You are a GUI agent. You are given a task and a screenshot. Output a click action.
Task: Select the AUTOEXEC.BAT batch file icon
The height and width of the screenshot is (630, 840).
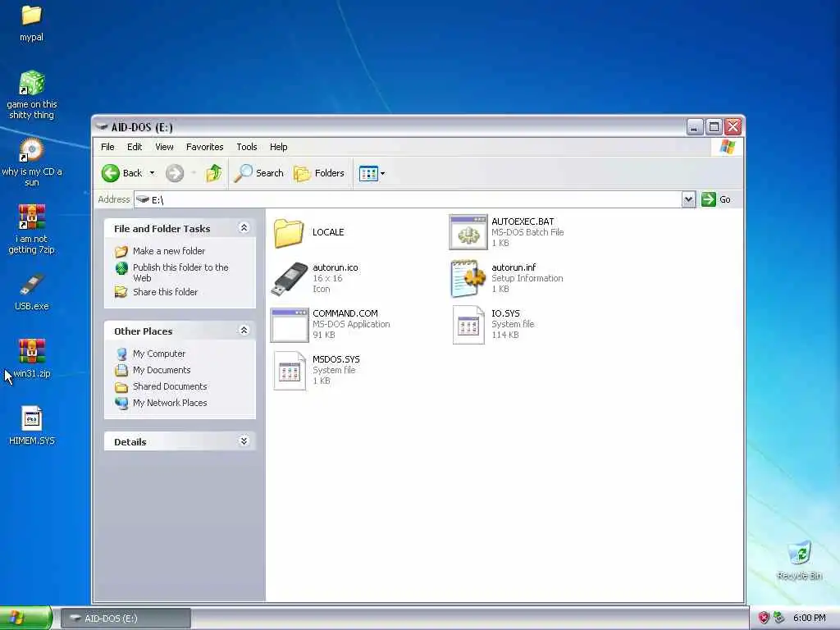[x=468, y=232]
